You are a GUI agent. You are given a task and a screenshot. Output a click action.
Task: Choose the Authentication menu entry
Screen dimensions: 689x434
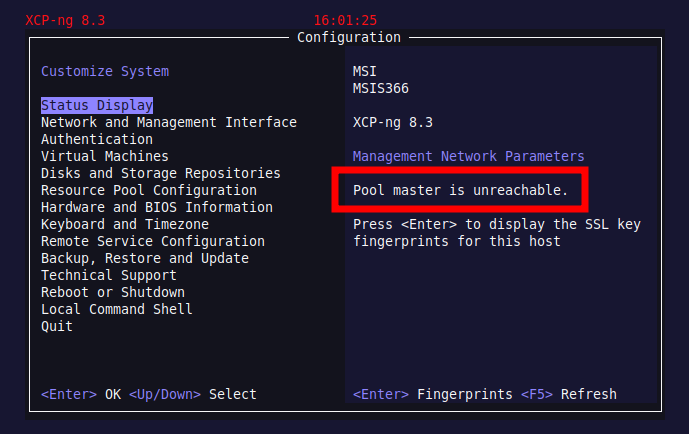(97, 139)
